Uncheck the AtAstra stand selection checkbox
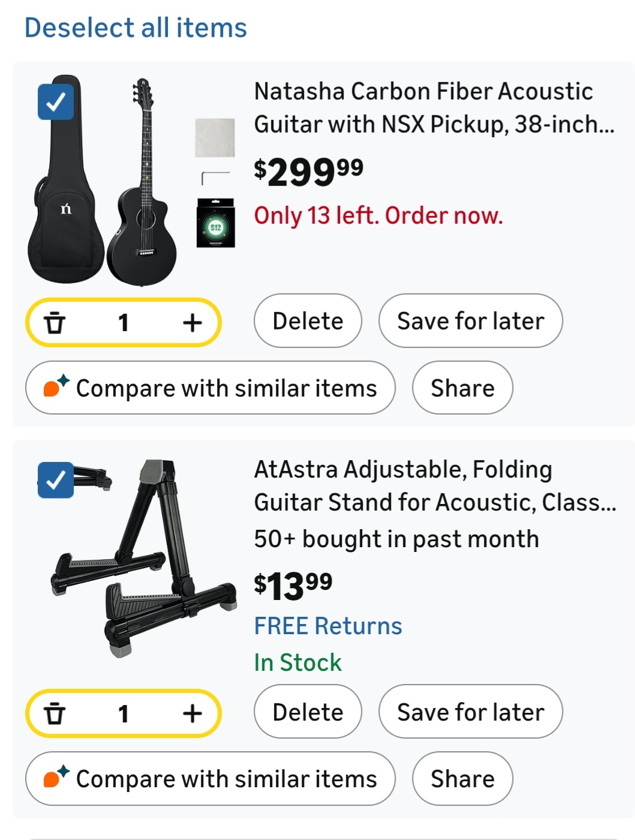 tap(56, 480)
